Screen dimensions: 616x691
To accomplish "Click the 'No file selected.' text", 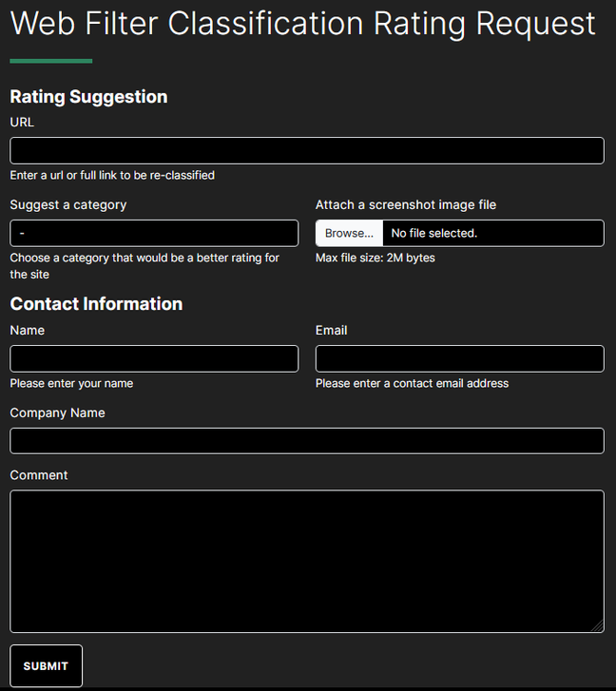I will coord(434,233).
